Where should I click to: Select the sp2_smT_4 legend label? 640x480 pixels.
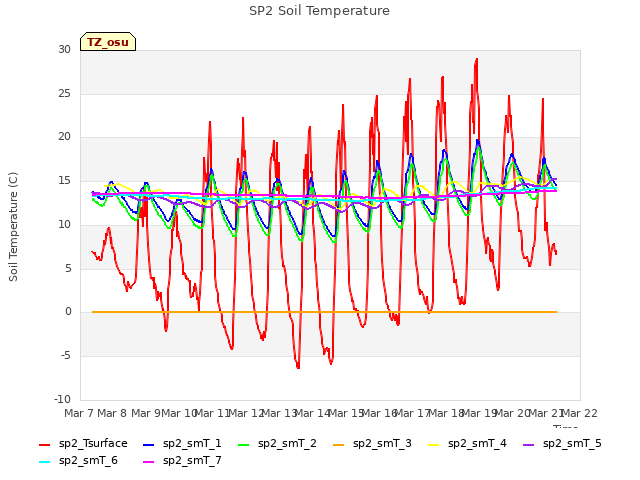point(477,444)
